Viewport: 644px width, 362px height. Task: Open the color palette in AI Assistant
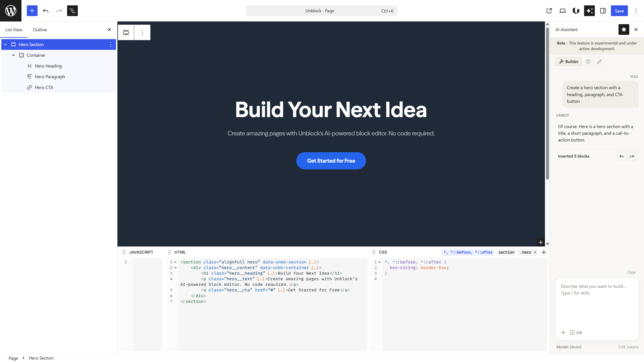click(588, 61)
